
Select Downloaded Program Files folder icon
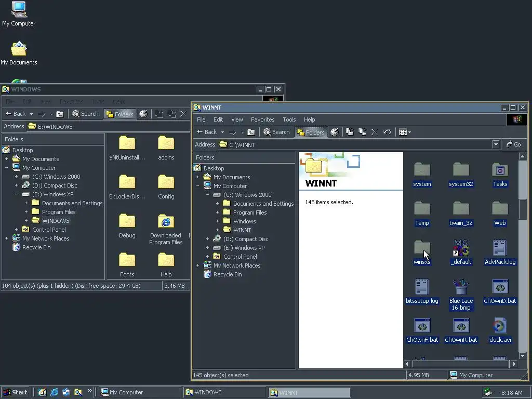tap(166, 229)
